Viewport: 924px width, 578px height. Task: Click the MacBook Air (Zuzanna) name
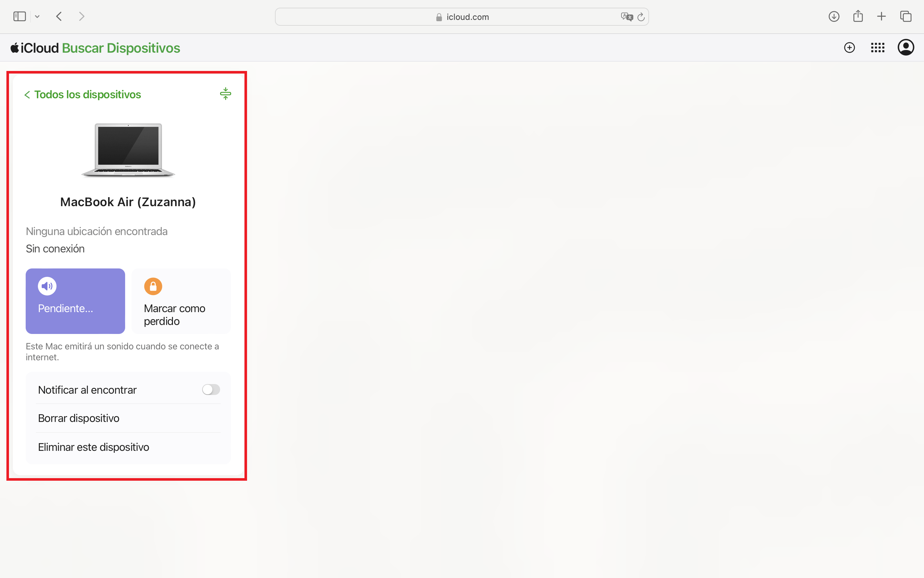(x=128, y=202)
